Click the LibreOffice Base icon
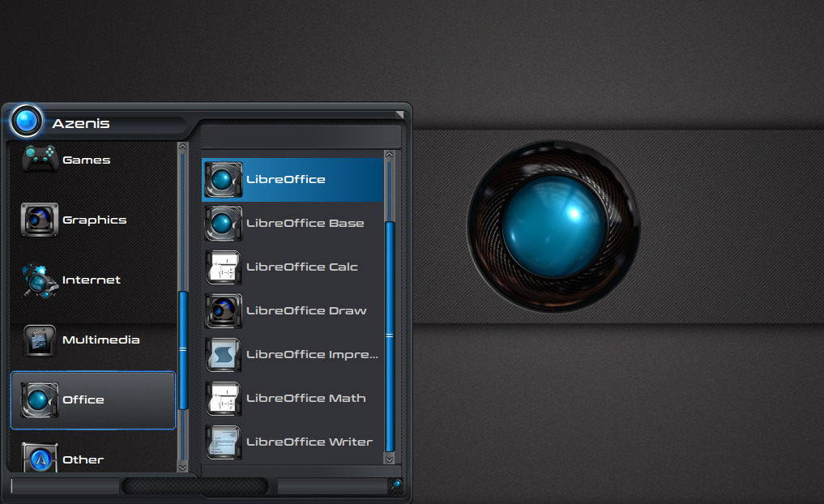 [223, 224]
